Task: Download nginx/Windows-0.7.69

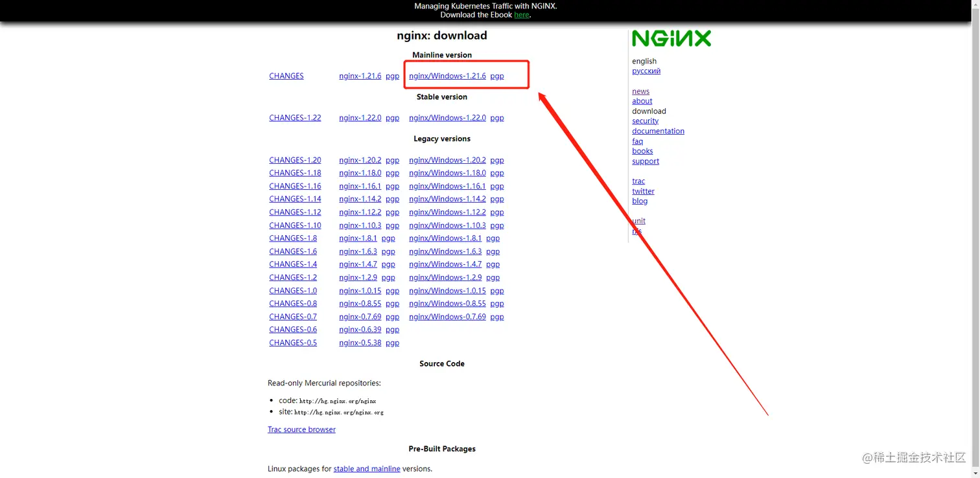Action: (447, 317)
